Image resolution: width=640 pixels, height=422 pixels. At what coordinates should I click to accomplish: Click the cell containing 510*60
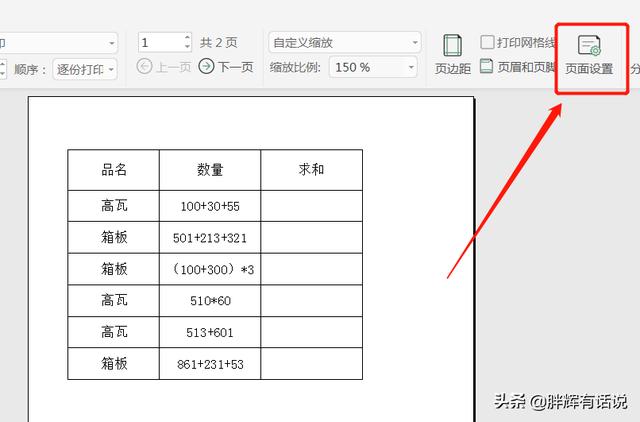(x=210, y=301)
